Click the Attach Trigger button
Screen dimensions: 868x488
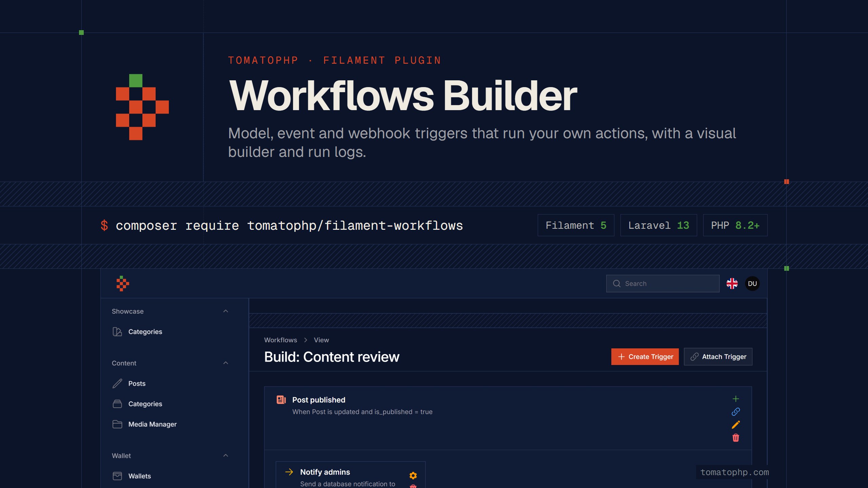718,357
